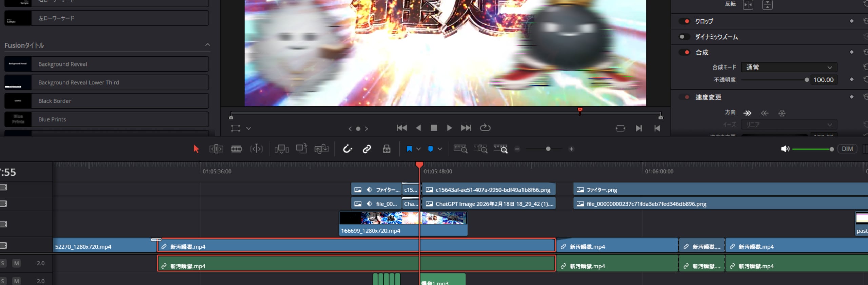Screen dimensions: 868x285
Task: Add a marker with the marker icon
Action: coord(431,149)
